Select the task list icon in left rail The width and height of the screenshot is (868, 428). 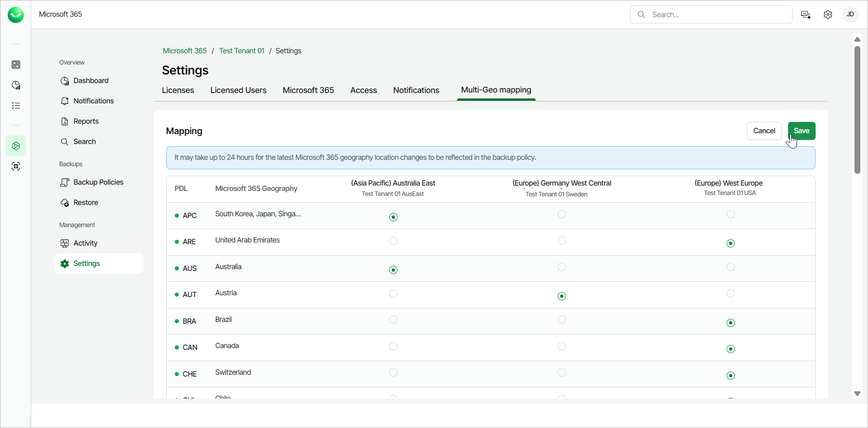click(x=16, y=106)
